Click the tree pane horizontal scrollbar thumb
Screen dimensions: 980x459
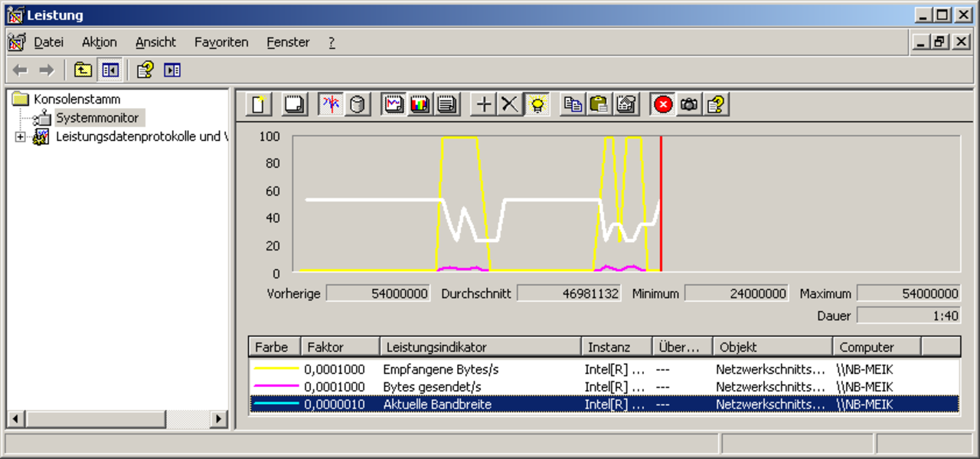[x=94, y=419]
